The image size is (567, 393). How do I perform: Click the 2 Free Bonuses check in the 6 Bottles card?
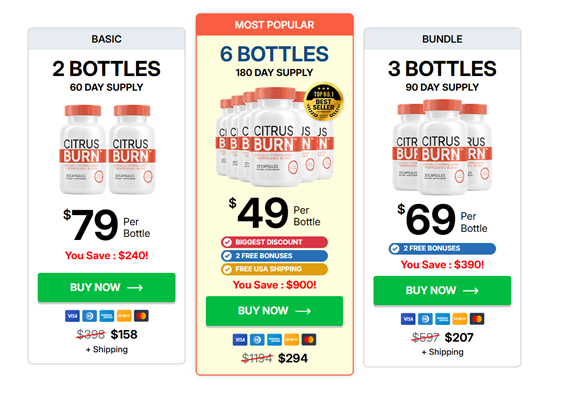[x=274, y=256]
